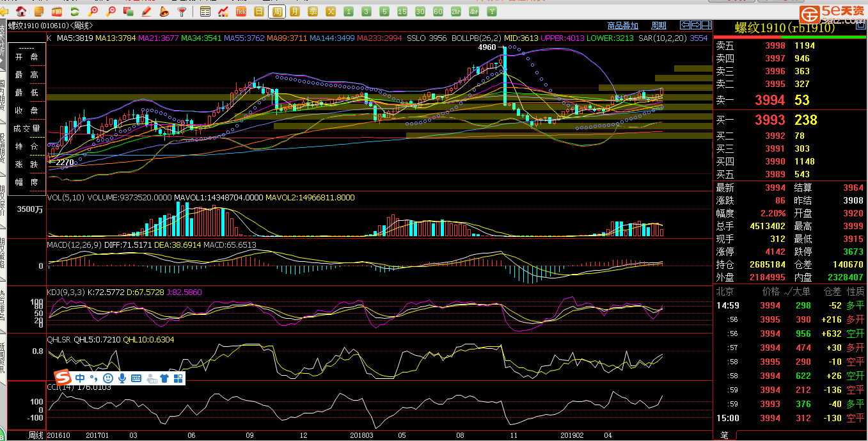Open the red house home icon
Screen dimensions: 868x441
(x=22, y=12)
